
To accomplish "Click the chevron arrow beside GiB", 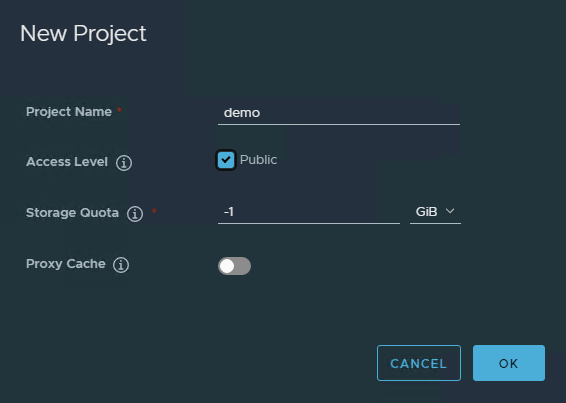I will coord(450,211).
